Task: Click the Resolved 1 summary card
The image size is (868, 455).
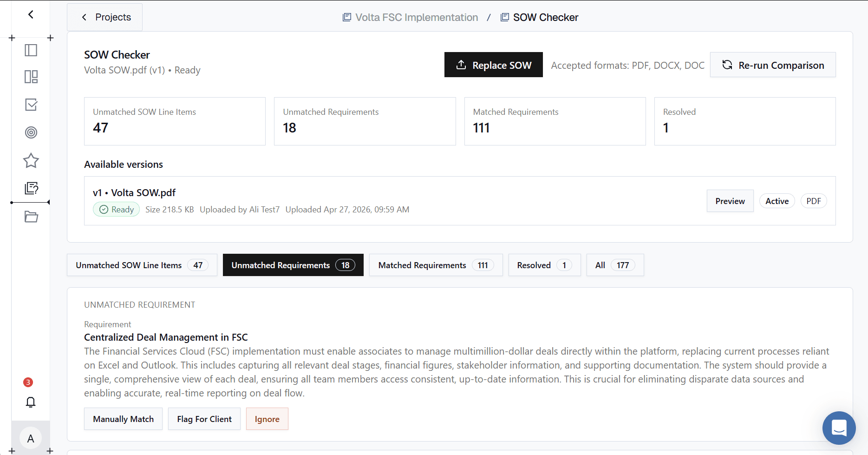Action: [745, 121]
